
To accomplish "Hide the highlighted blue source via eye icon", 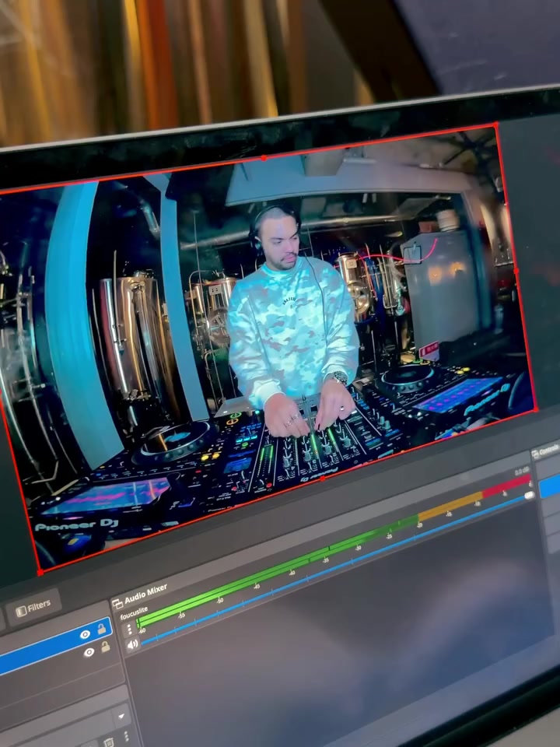I will tap(86, 634).
